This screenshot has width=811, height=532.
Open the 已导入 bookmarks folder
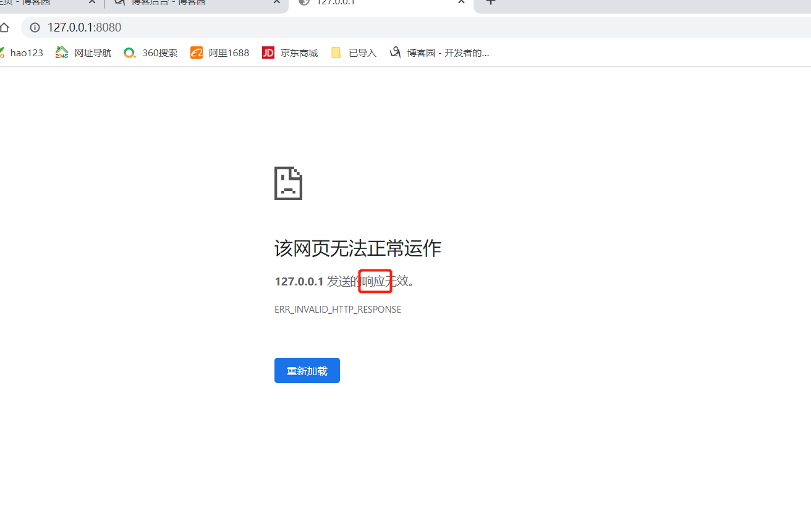(x=354, y=53)
